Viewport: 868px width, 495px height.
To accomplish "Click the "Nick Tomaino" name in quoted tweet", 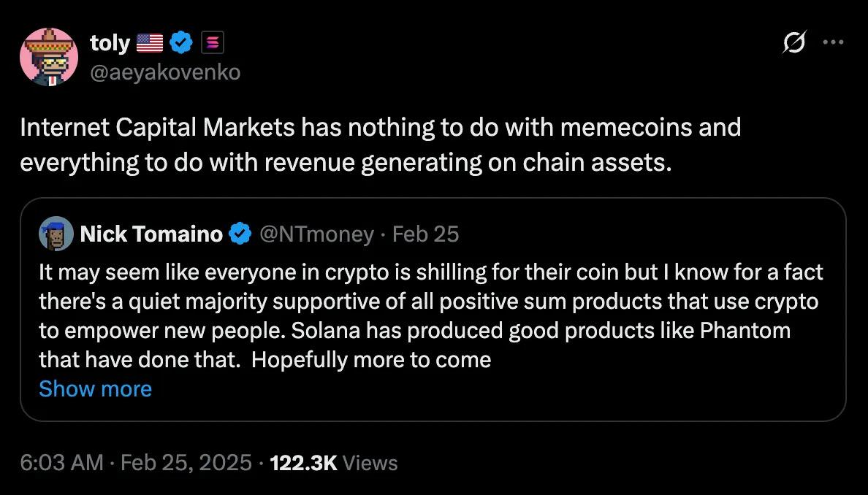I will pos(151,234).
